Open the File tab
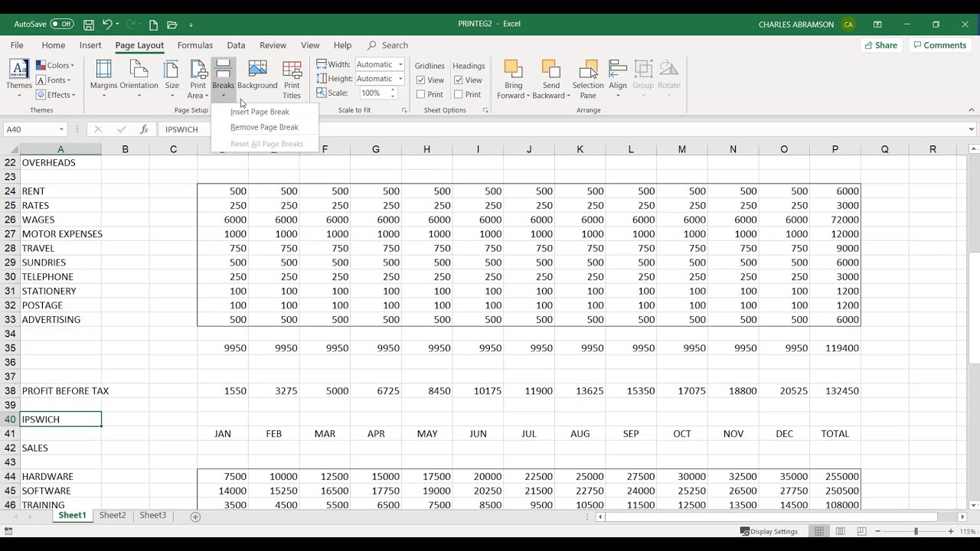This screenshot has height=551, width=980. (x=17, y=45)
